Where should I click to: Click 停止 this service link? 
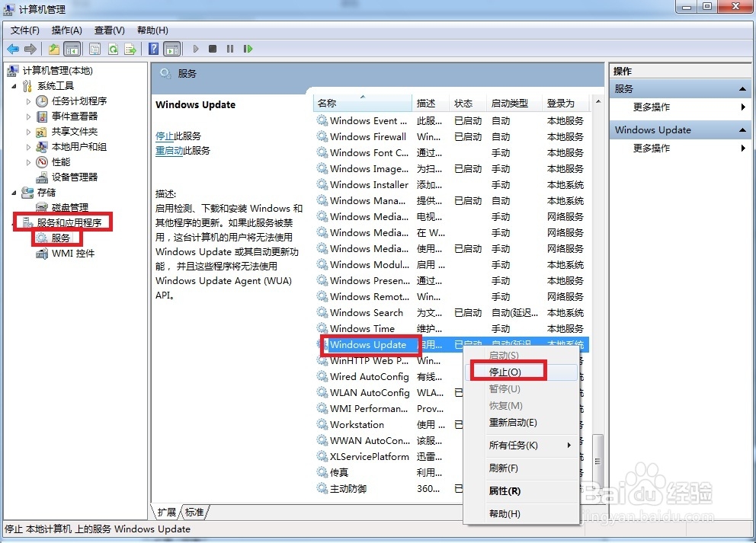[165, 136]
